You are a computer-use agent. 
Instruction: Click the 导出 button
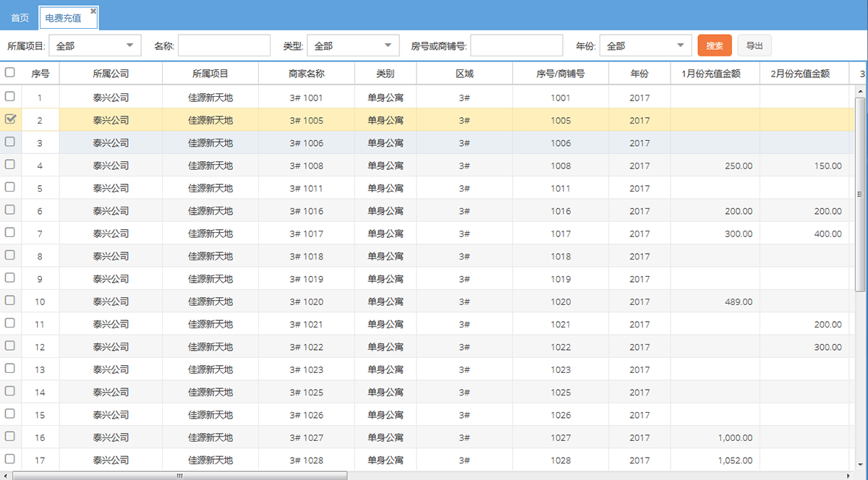pos(754,46)
